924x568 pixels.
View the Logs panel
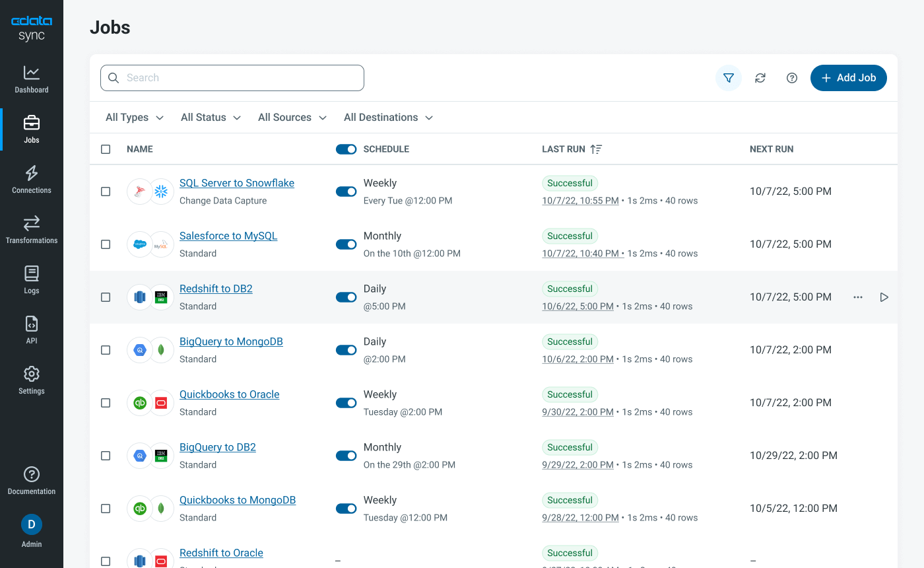pos(31,279)
